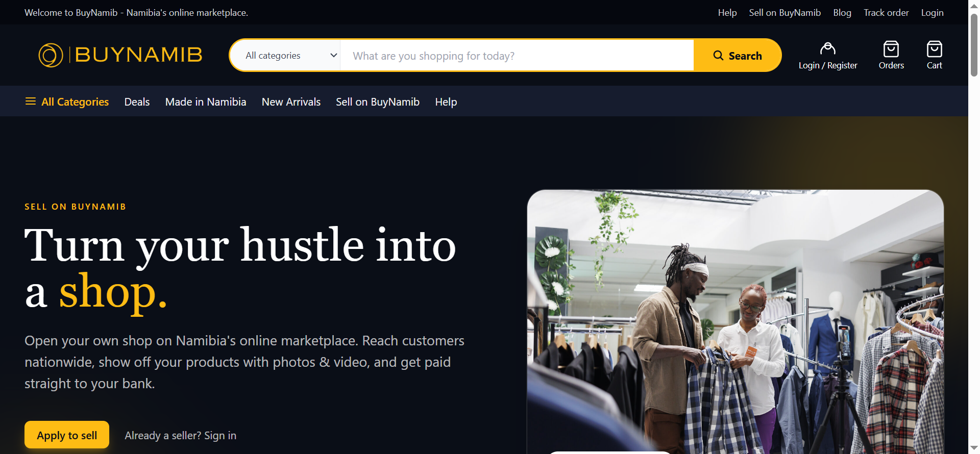Open the Blog link
Viewport: 980px width, 454px height.
pos(842,13)
